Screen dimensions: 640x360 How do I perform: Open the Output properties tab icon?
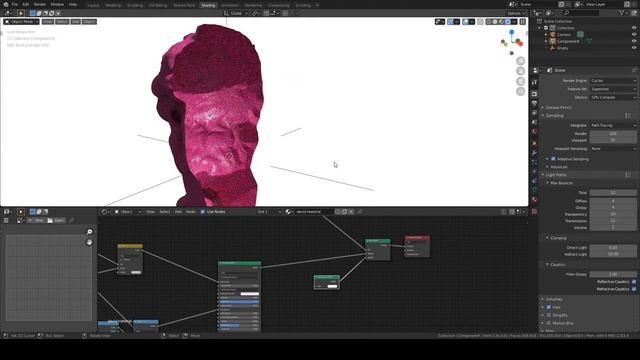[534, 103]
